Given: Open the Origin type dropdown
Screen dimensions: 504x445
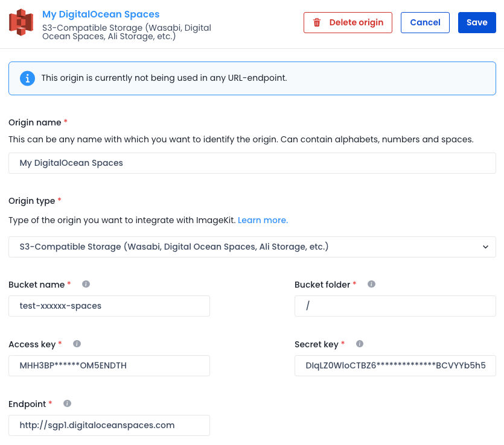Looking at the screenshot, I should (252, 247).
